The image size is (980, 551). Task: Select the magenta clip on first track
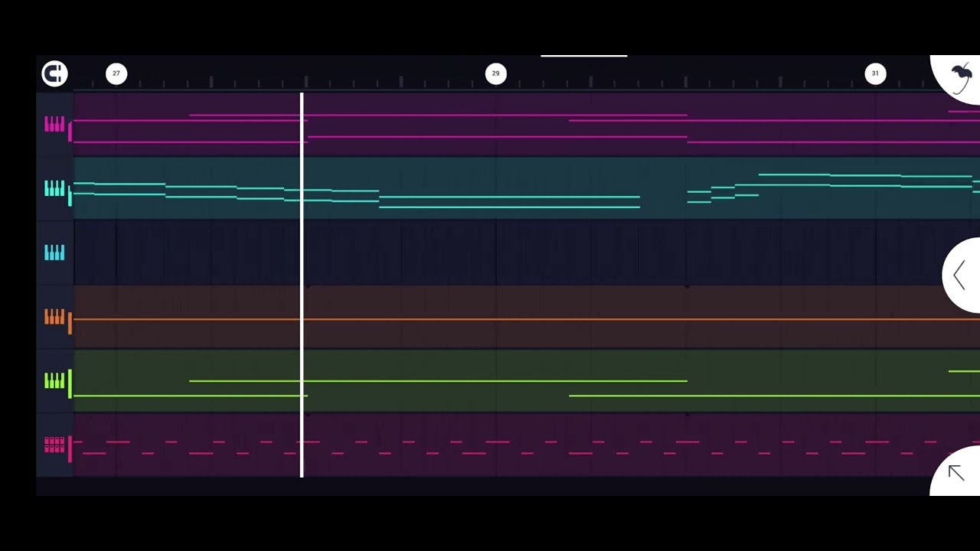(x=527, y=125)
